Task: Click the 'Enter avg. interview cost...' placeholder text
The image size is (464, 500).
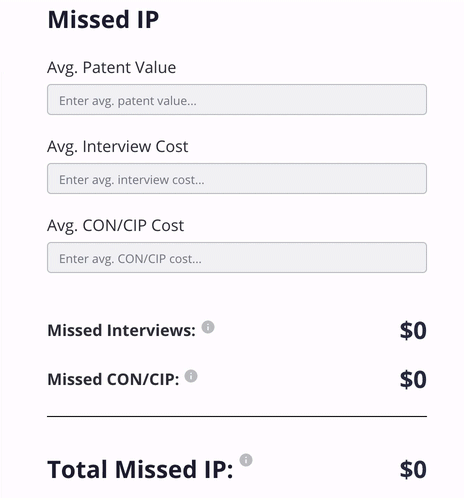Action: pos(132,180)
